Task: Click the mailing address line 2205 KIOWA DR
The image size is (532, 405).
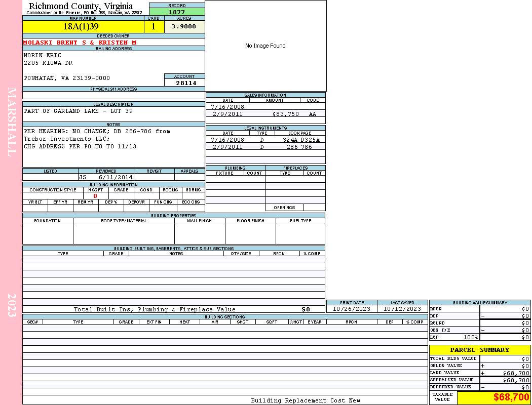Action: tap(48, 63)
